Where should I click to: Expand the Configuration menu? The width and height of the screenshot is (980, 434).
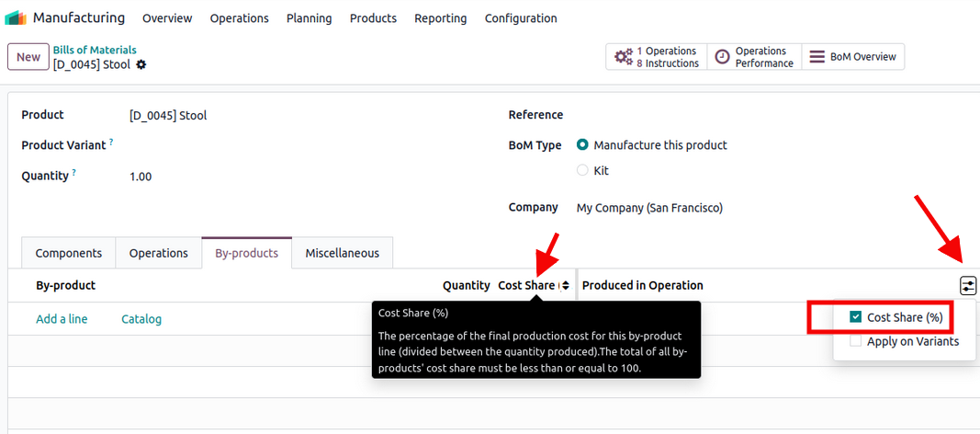tap(520, 18)
